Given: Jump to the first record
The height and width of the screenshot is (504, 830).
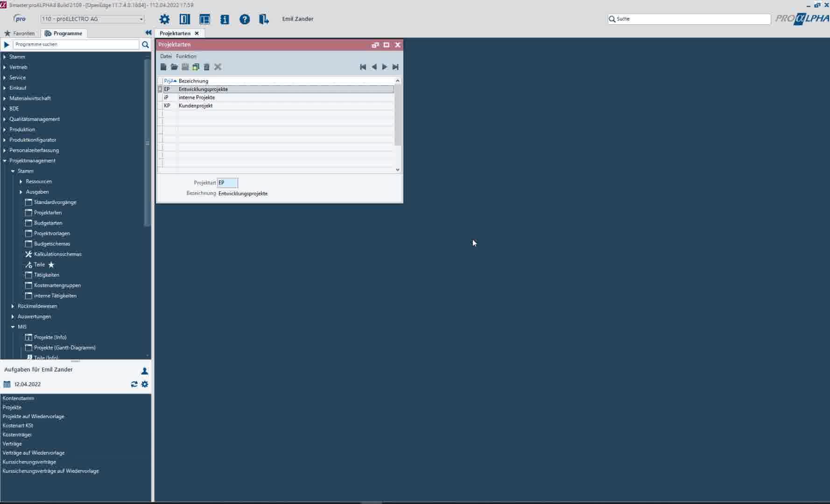Looking at the screenshot, I should point(363,67).
